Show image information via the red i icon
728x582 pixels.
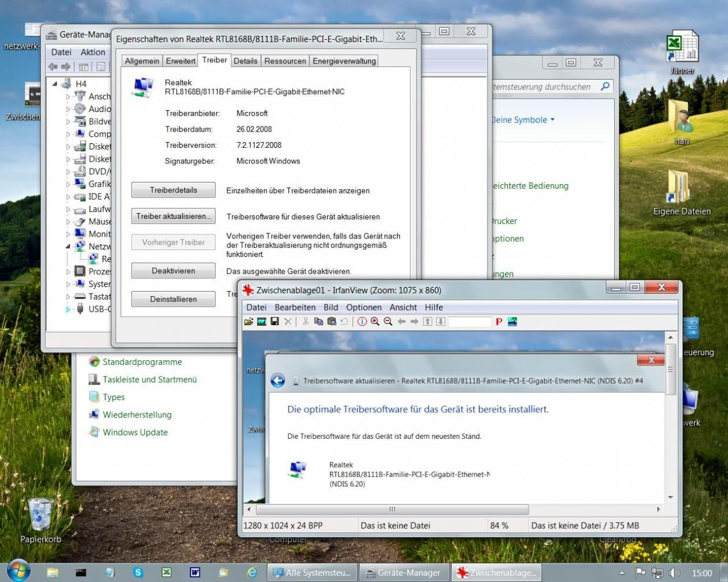(362, 322)
